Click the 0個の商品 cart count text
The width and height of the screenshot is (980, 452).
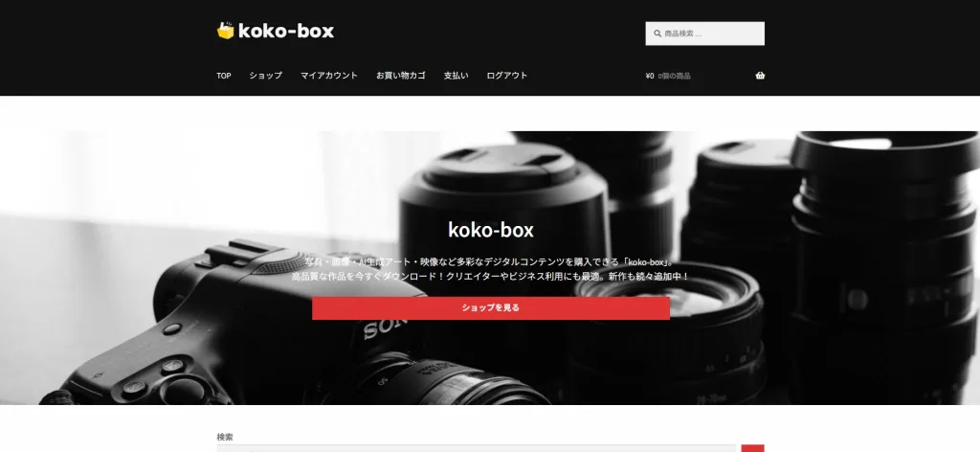tap(675, 77)
